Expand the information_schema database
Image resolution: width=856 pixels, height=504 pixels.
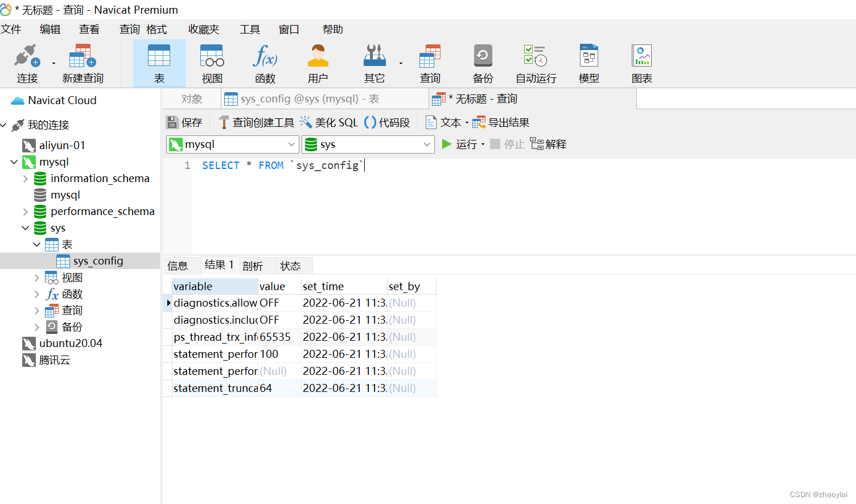click(26, 179)
